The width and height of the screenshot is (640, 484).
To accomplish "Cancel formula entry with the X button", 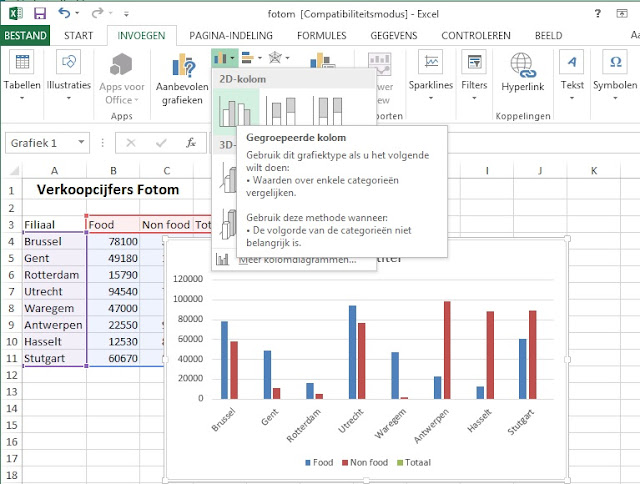I will 131,142.
